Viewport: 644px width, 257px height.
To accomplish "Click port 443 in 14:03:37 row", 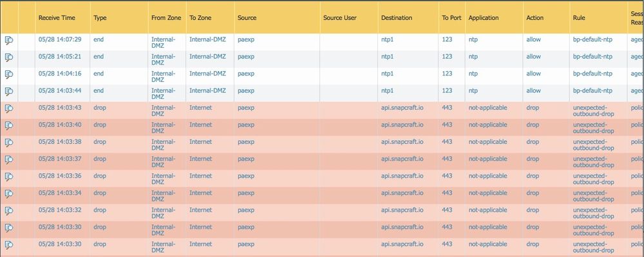I will click(447, 159).
